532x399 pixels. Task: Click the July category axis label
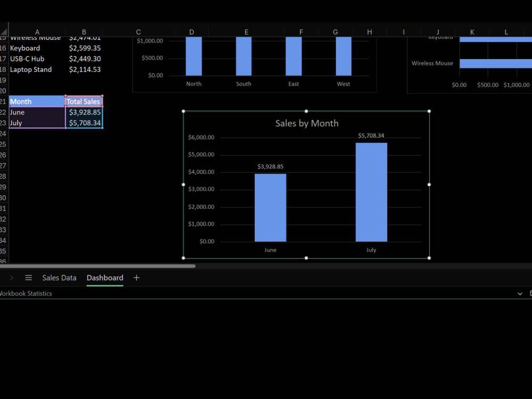[x=371, y=250]
